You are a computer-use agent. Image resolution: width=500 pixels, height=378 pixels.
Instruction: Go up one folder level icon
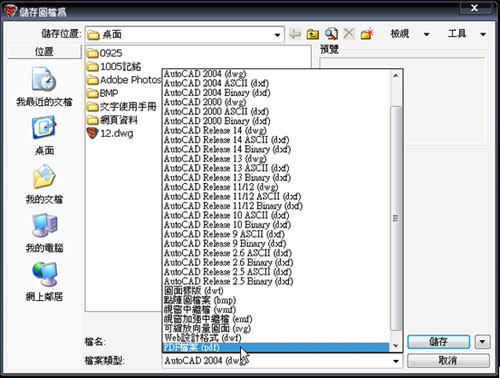click(x=313, y=34)
